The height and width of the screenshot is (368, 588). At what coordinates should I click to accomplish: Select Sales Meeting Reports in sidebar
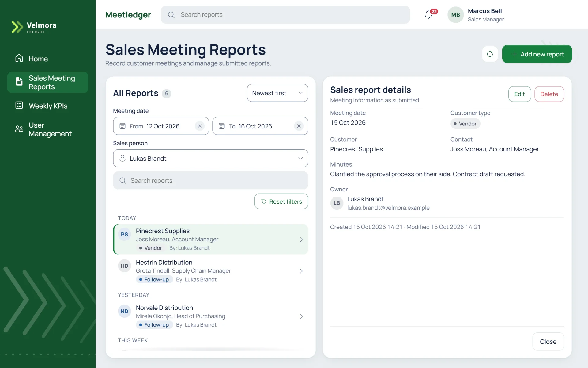pos(47,82)
